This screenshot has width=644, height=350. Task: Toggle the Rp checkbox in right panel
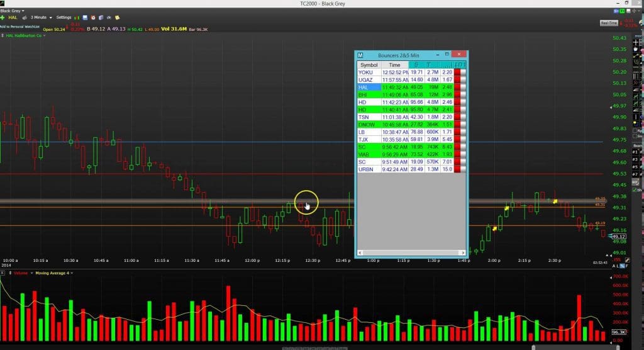pos(635,131)
